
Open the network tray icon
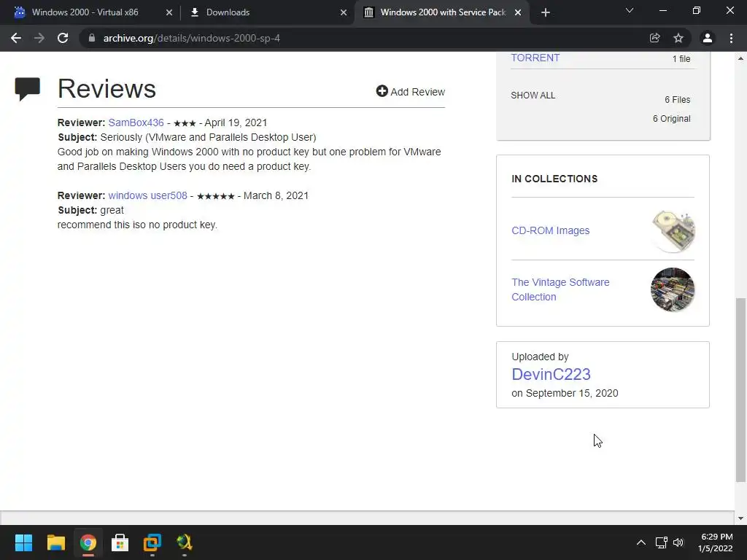click(661, 542)
